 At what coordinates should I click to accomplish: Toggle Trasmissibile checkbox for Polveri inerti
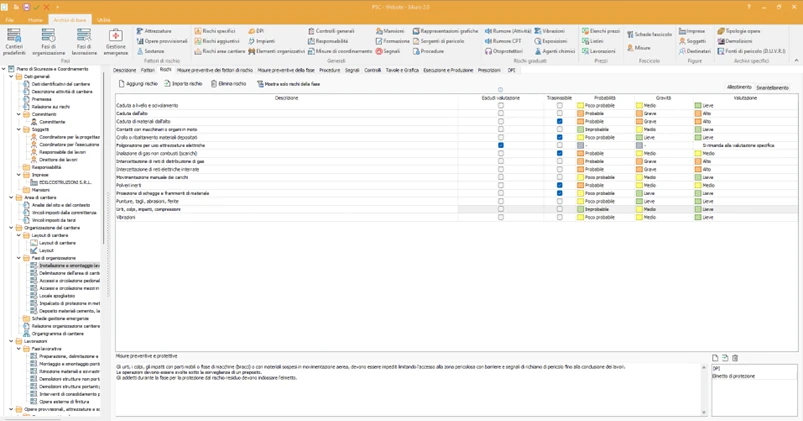pyautogui.click(x=559, y=186)
